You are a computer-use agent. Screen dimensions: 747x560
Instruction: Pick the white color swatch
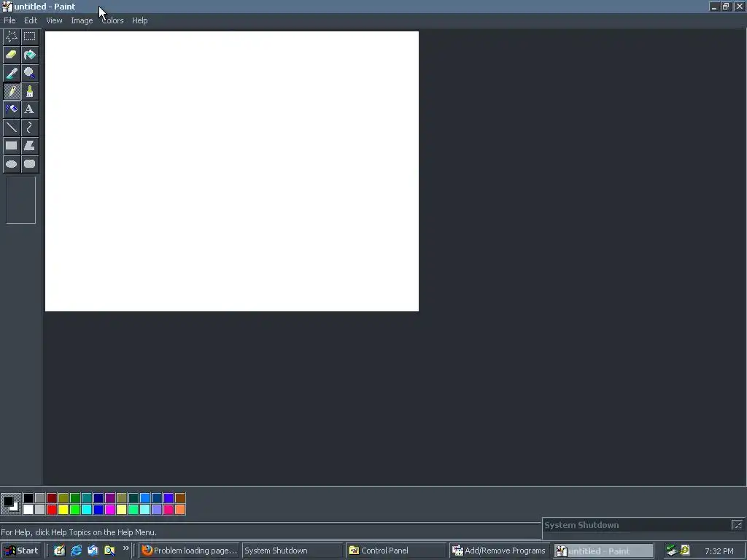(x=28, y=510)
